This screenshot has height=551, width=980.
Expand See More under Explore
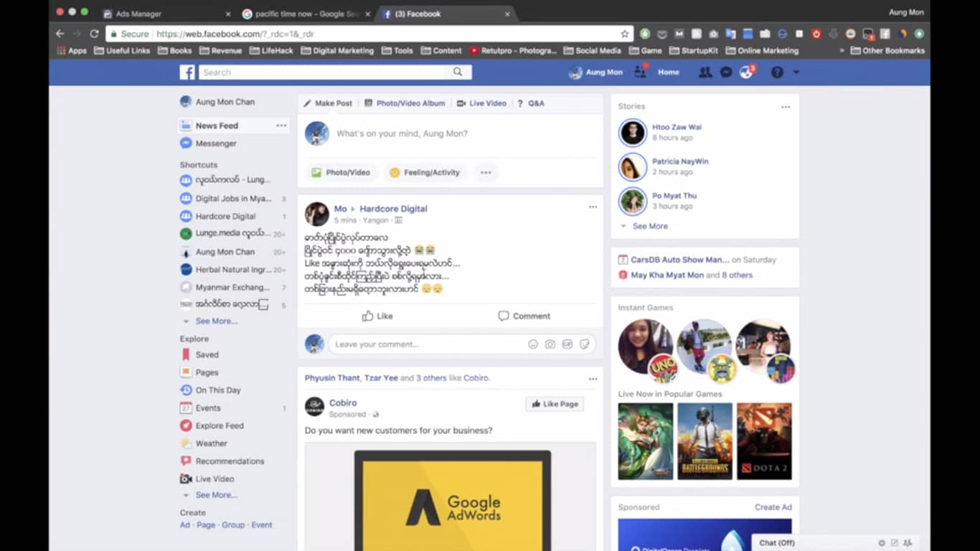click(x=216, y=495)
